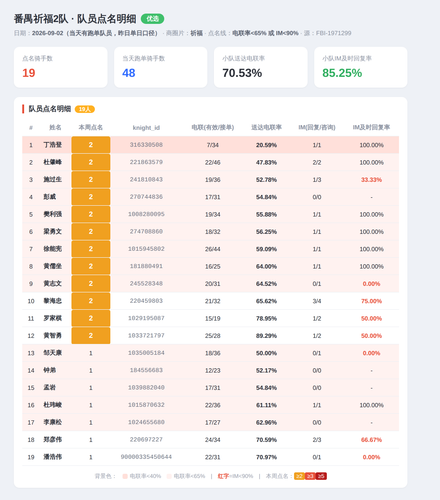Click the 25/28 call count cell
This screenshot has width=440, height=500.
click(x=213, y=336)
